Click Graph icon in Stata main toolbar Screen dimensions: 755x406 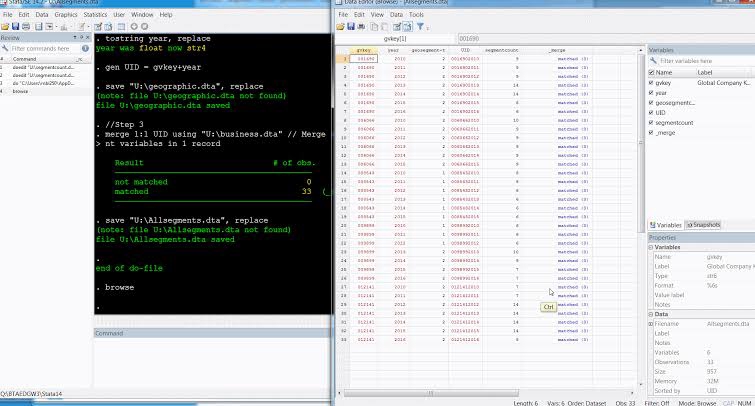click(x=64, y=26)
